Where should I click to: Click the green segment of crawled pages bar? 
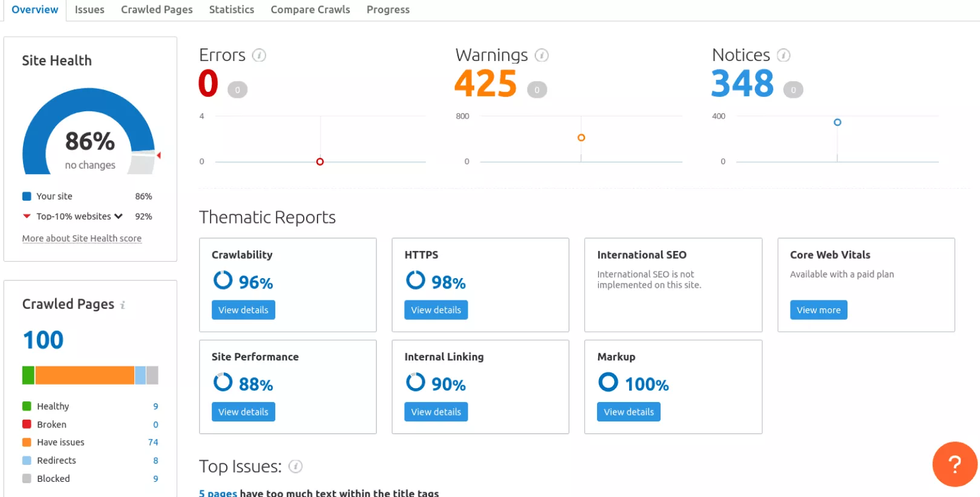[x=28, y=375]
